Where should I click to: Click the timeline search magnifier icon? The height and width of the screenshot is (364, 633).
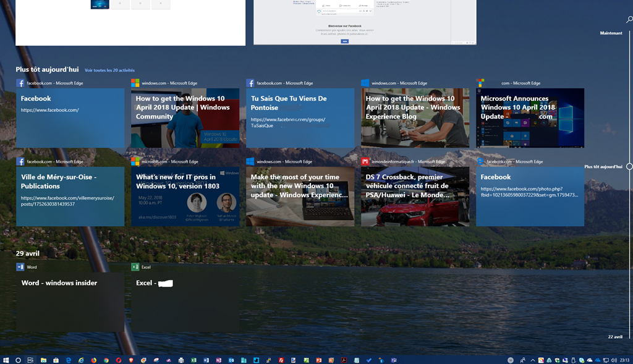point(629,20)
